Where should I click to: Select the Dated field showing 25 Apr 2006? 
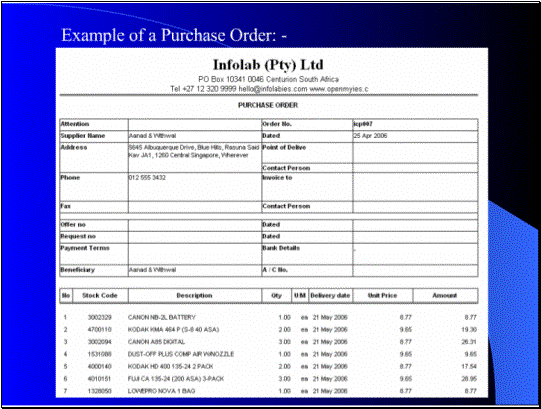point(415,136)
